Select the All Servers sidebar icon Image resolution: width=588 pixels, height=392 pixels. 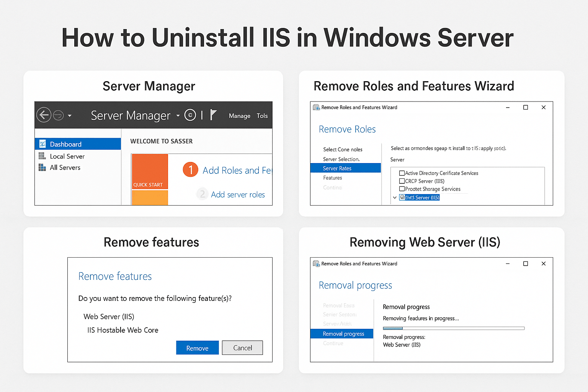pos(43,167)
